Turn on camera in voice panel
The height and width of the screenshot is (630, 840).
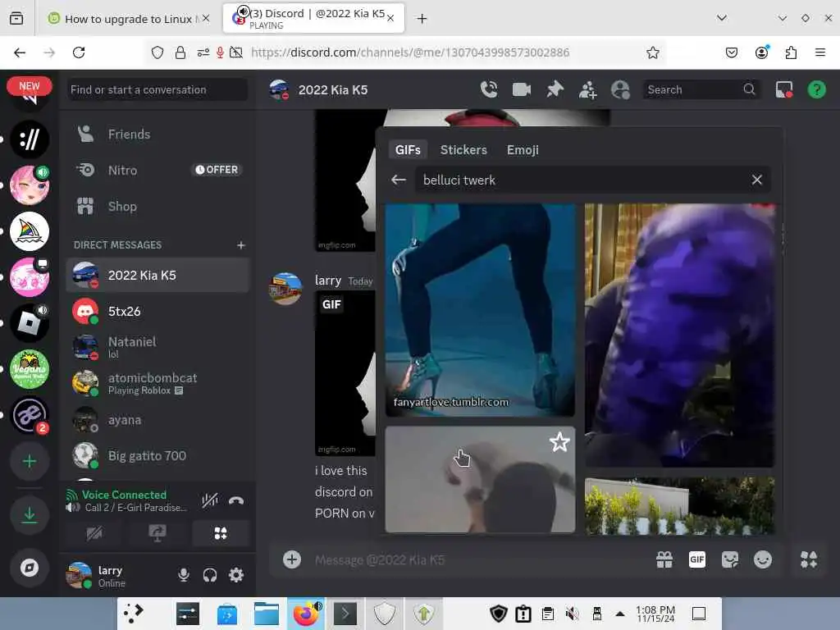tap(94, 533)
